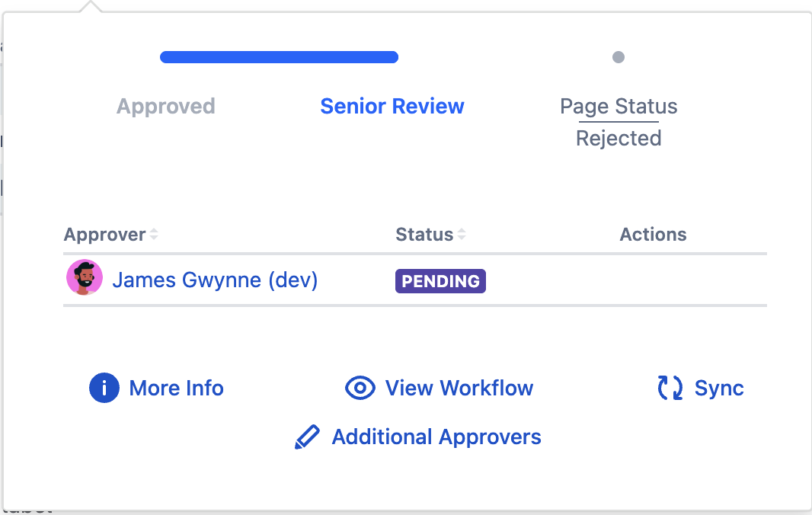Viewport: 812px width, 515px height.
Task: Select the Senior Review stage label
Action: click(x=392, y=107)
